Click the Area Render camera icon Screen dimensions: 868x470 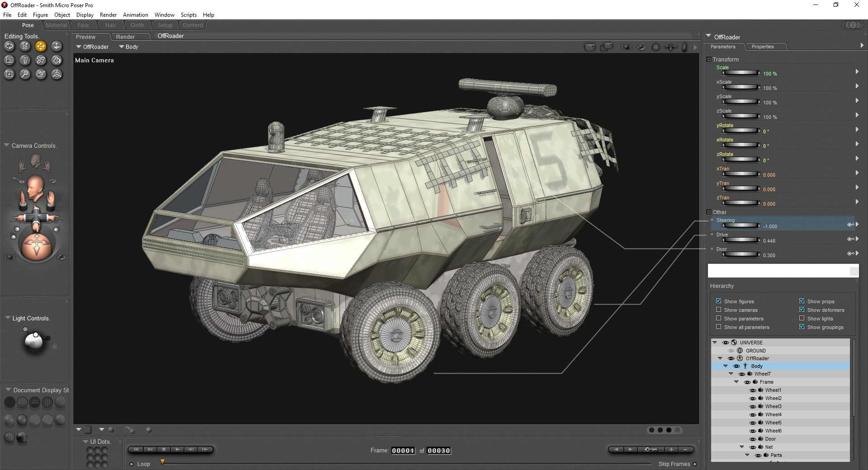tap(607, 47)
